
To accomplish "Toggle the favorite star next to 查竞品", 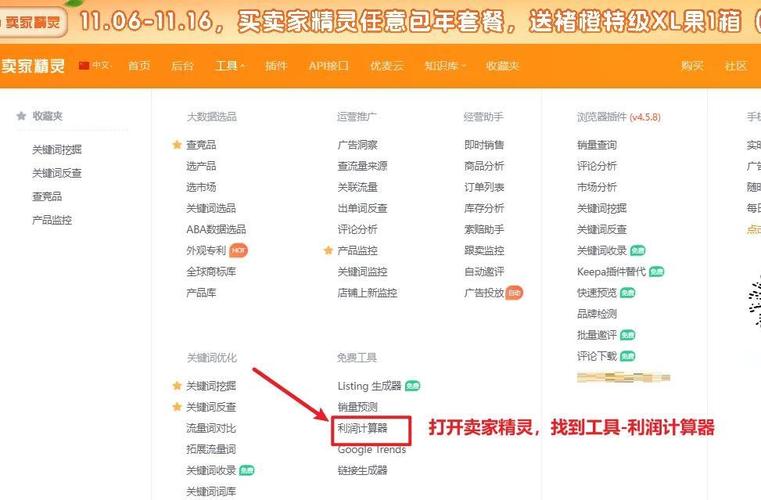I will coord(177,145).
